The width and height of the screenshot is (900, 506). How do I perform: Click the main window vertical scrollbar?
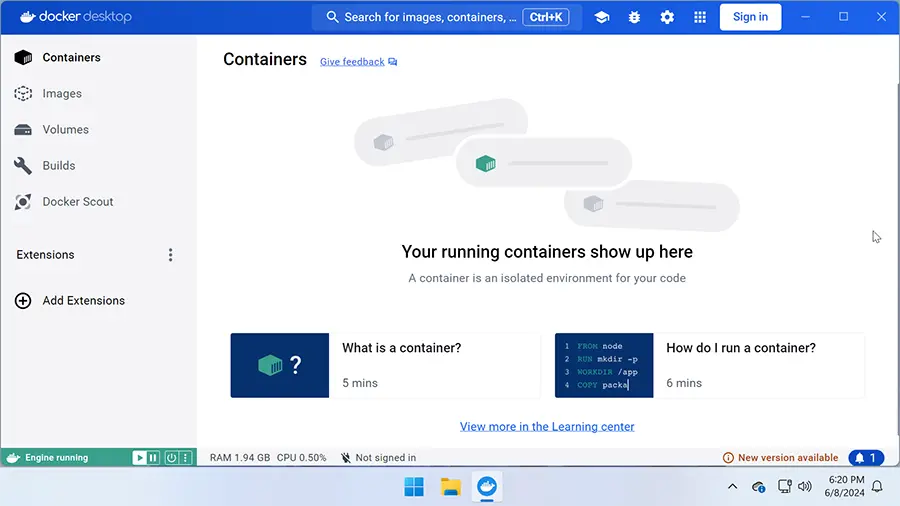898,258
